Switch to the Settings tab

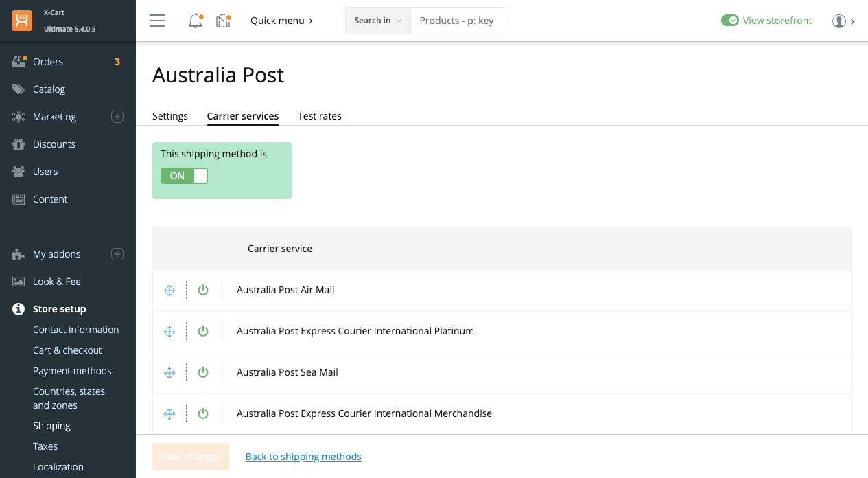point(170,116)
